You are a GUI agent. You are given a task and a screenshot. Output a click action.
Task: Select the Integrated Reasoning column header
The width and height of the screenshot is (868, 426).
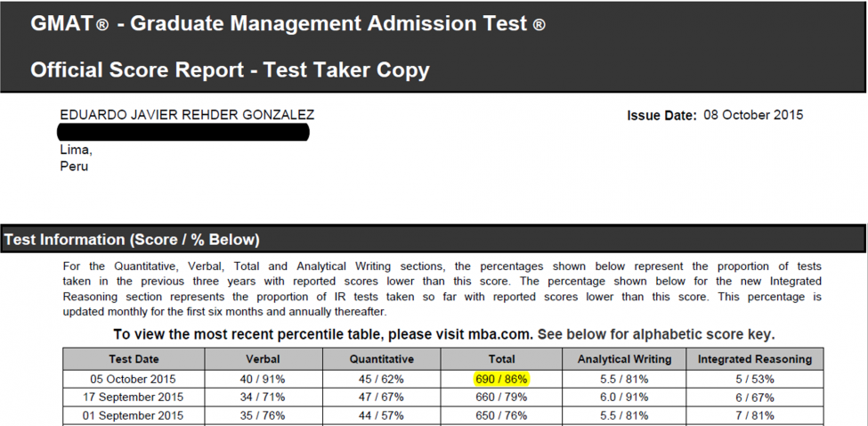754,359
